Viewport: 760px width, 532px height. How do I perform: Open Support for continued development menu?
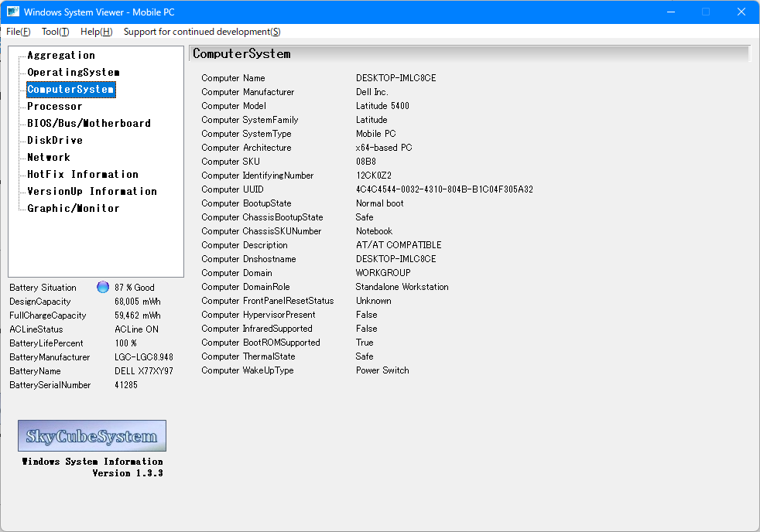point(202,32)
